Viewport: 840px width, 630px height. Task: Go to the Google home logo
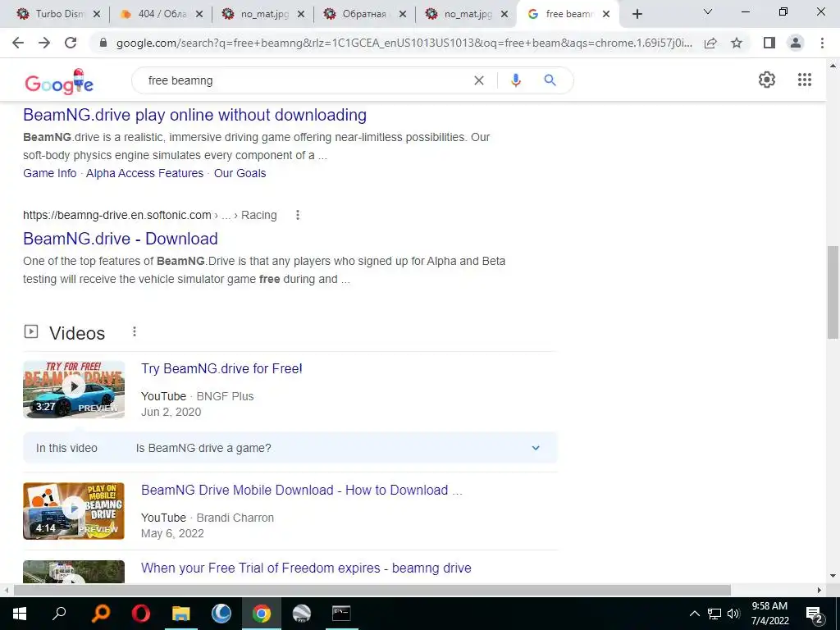click(59, 82)
